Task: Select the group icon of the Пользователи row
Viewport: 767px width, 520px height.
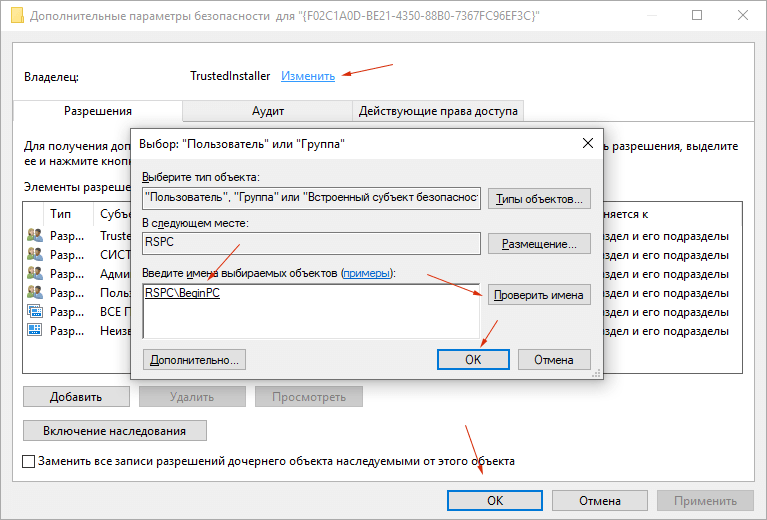Action: point(35,293)
